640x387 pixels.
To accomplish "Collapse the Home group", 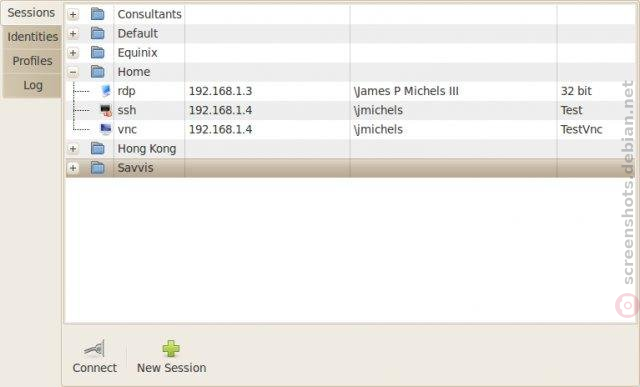I will tap(73, 72).
